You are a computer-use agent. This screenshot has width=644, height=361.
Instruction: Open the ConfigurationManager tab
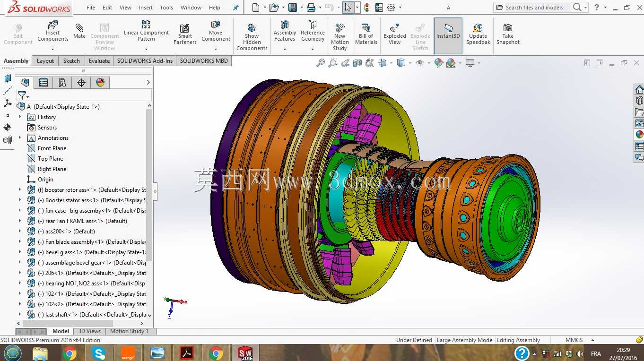[62, 83]
